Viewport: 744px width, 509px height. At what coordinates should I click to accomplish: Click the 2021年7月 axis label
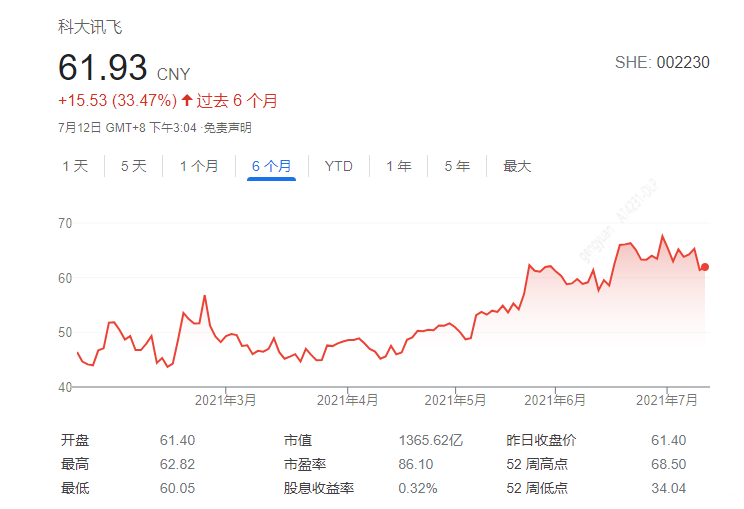point(667,400)
